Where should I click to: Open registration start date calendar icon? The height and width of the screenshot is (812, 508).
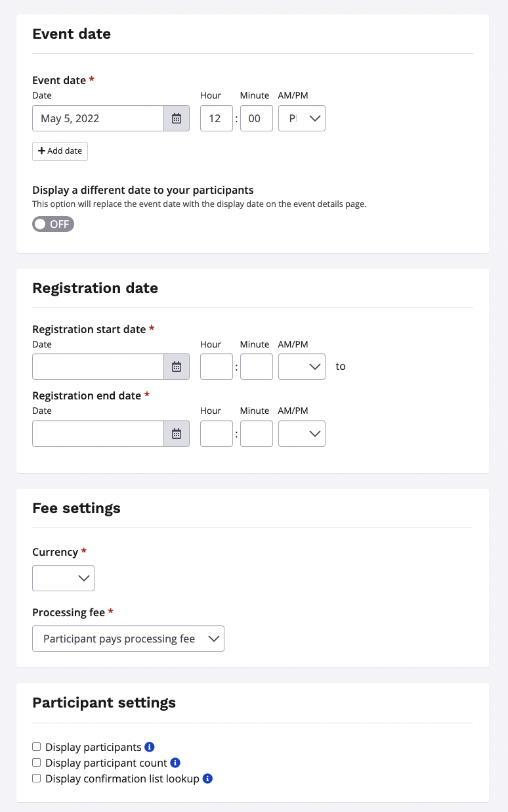[x=177, y=367]
